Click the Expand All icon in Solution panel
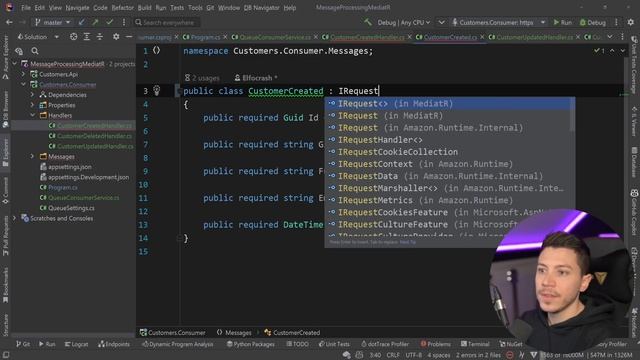This screenshot has width=640, height=360. (87, 37)
